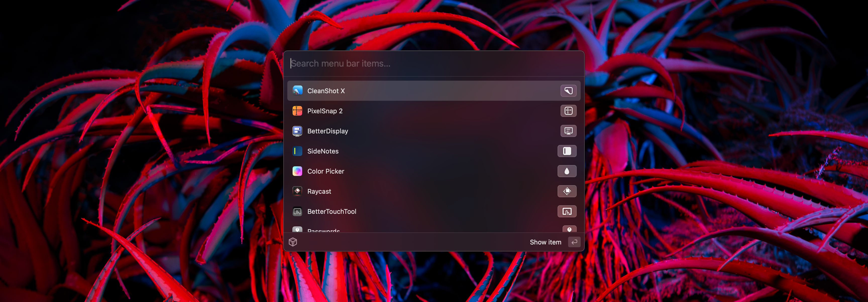Toggle SideNotes menu bar visibility
The width and height of the screenshot is (868, 302).
(567, 151)
